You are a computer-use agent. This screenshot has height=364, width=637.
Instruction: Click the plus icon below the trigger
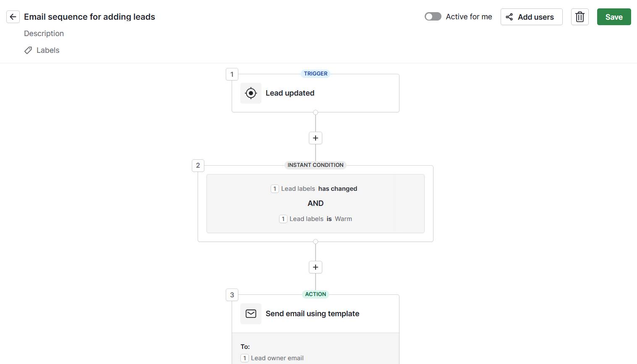click(315, 138)
